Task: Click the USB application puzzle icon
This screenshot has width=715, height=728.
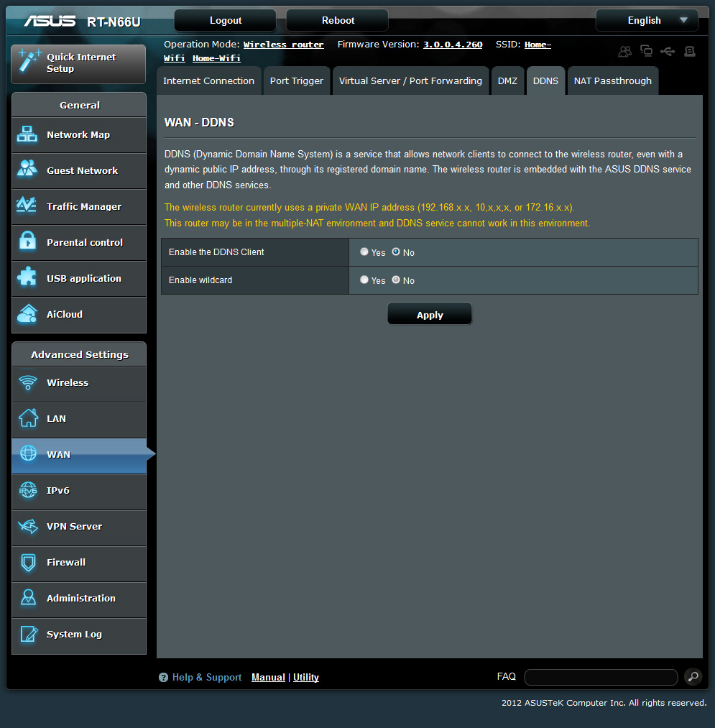Action: [27, 277]
